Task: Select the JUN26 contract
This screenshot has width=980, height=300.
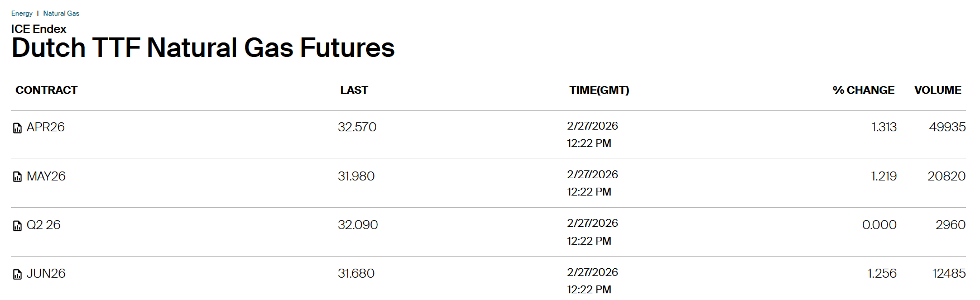Action: coord(46,274)
